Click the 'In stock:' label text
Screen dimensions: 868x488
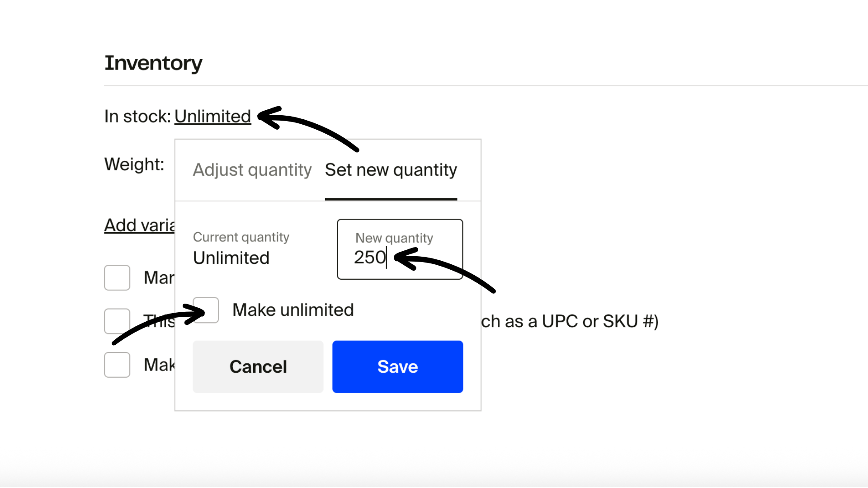(x=137, y=117)
